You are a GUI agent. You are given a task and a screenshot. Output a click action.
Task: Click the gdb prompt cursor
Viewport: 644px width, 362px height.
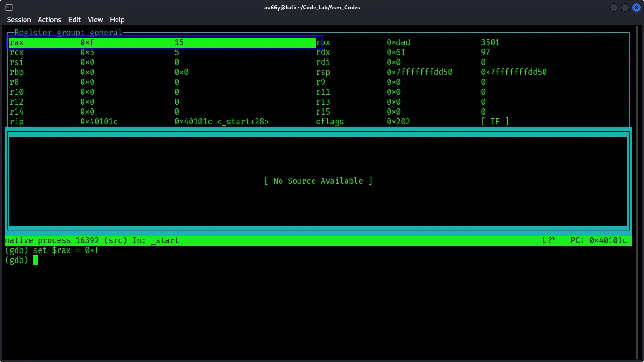click(x=35, y=260)
